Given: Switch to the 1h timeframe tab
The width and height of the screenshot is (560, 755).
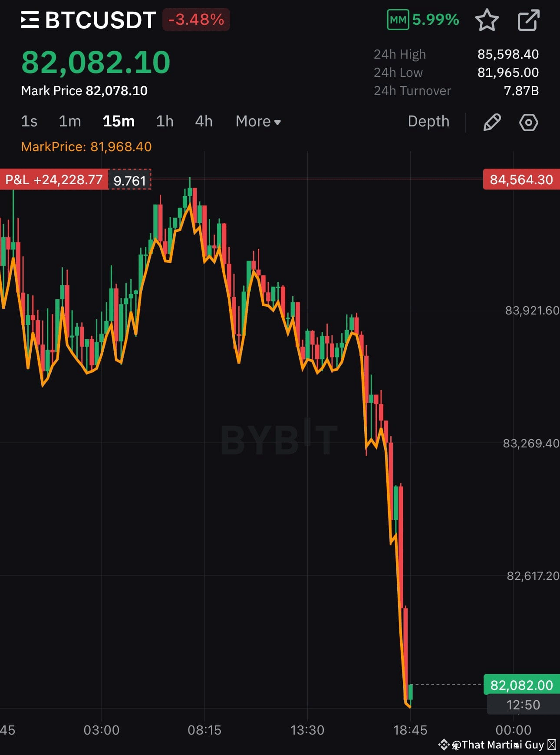Looking at the screenshot, I should click(x=164, y=122).
